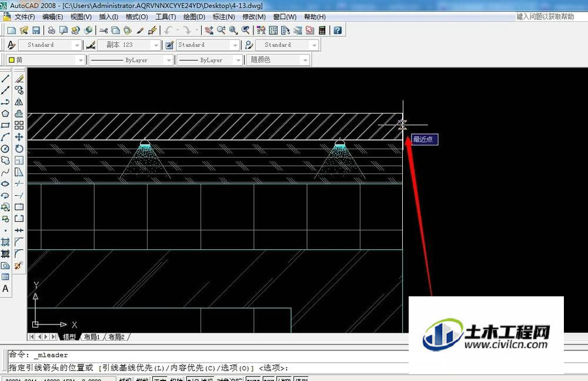This screenshot has width=588, height=381.
Task: Open the Properties palette icon
Action: point(262,31)
